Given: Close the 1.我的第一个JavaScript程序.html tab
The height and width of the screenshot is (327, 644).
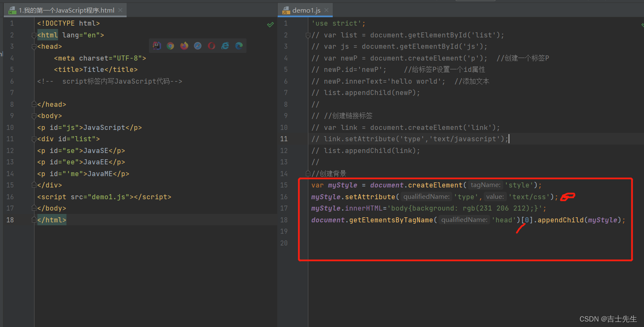Looking at the screenshot, I should (120, 11).
